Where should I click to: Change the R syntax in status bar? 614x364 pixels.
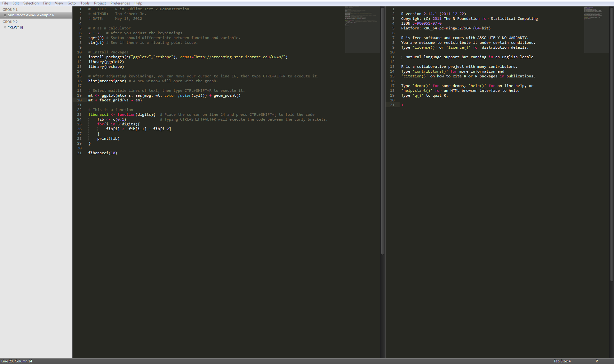tap(597, 361)
